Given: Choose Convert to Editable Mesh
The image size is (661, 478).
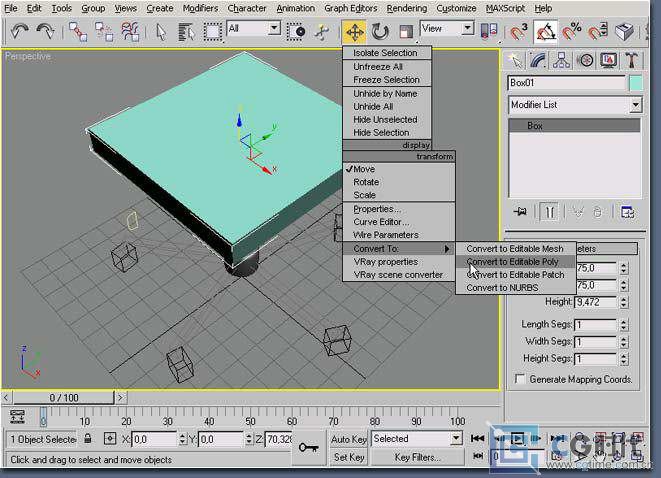Looking at the screenshot, I should [x=516, y=249].
